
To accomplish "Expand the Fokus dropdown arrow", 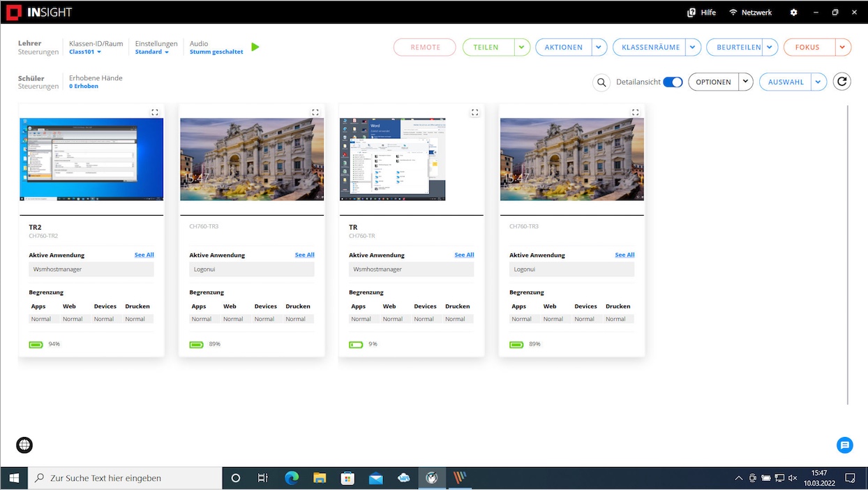I will pyautogui.click(x=843, y=47).
